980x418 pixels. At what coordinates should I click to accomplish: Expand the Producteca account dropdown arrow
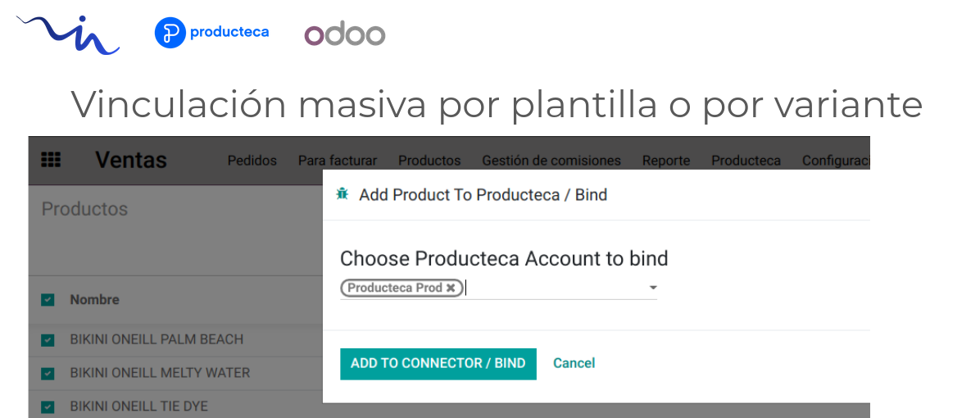[653, 288]
